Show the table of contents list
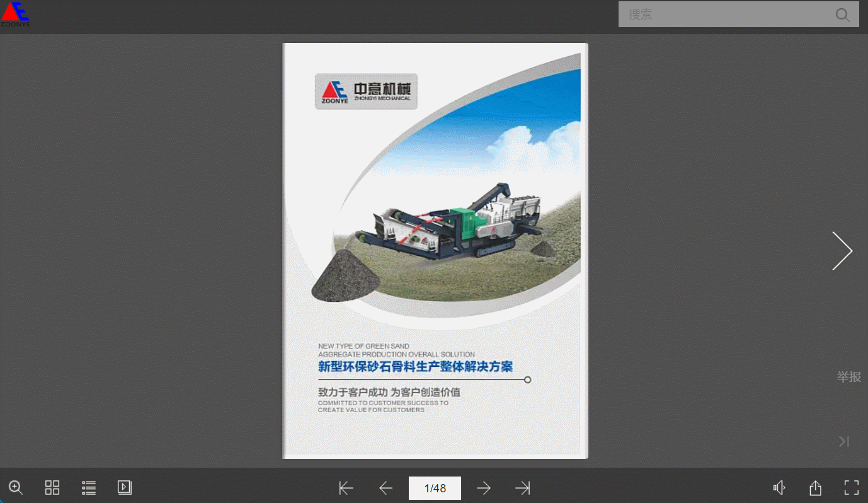Screen dimensions: 868x503 coord(89,487)
